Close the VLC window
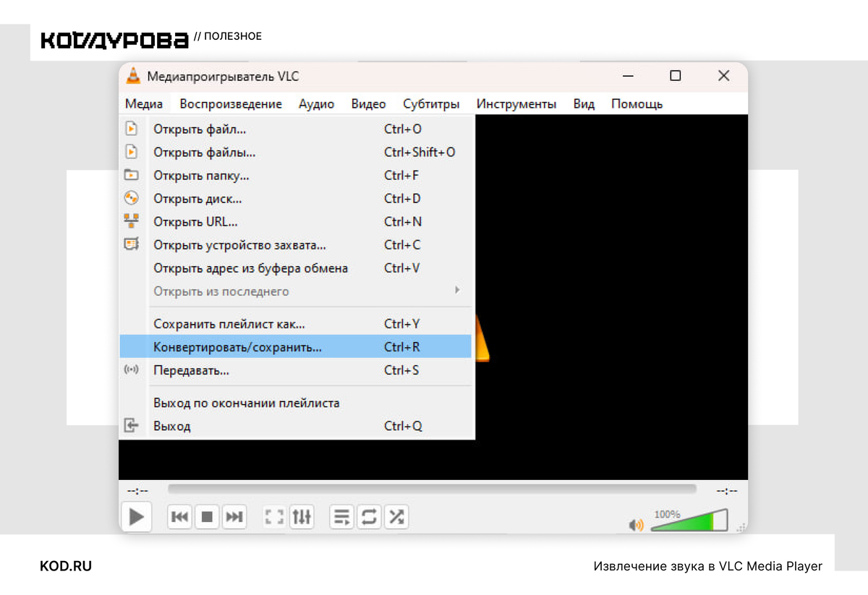868x595 pixels. click(723, 76)
